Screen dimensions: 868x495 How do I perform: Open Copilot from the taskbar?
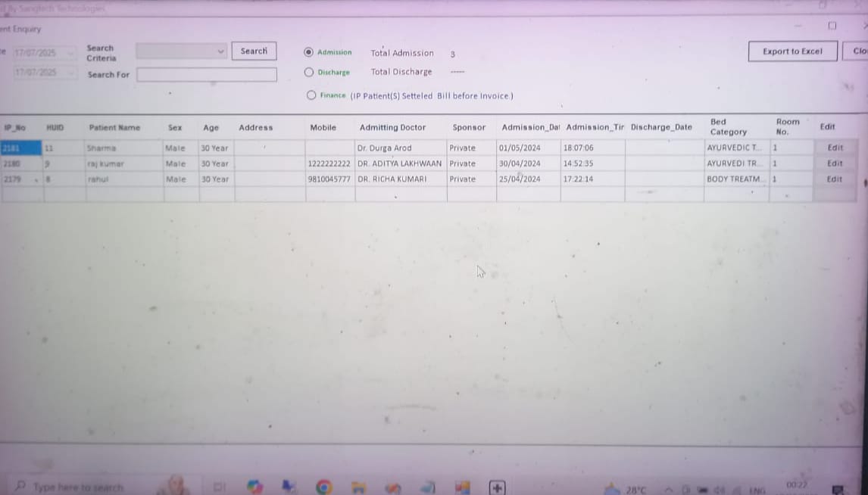pyautogui.click(x=254, y=487)
